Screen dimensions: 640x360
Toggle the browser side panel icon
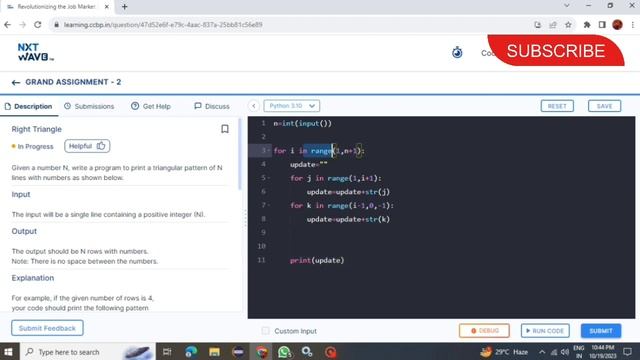(x=602, y=25)
